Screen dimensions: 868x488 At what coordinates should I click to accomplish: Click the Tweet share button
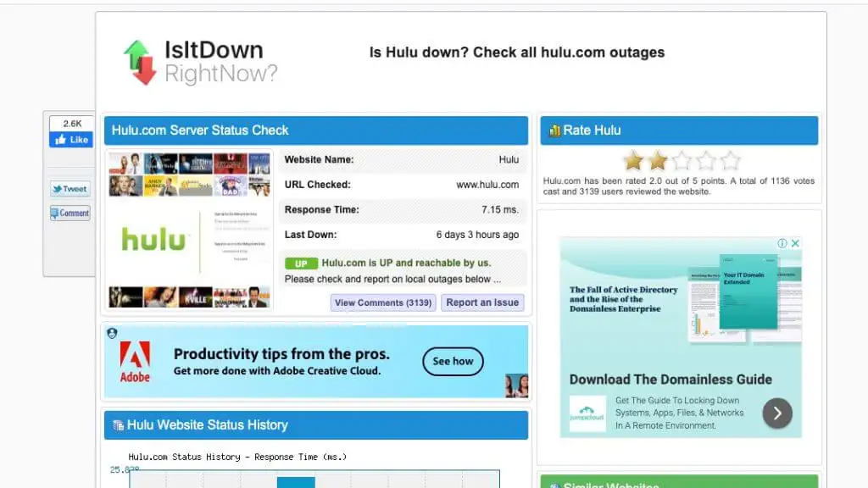tap(70, 189)
